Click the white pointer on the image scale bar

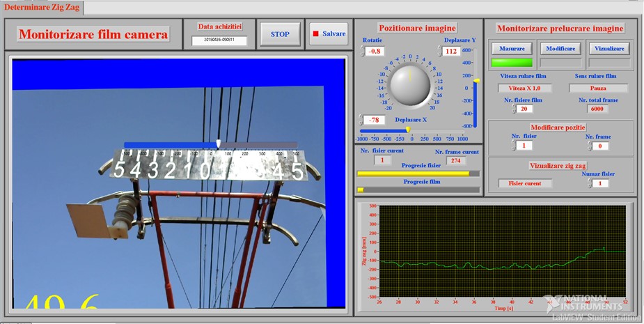click(x=219, y=144)
